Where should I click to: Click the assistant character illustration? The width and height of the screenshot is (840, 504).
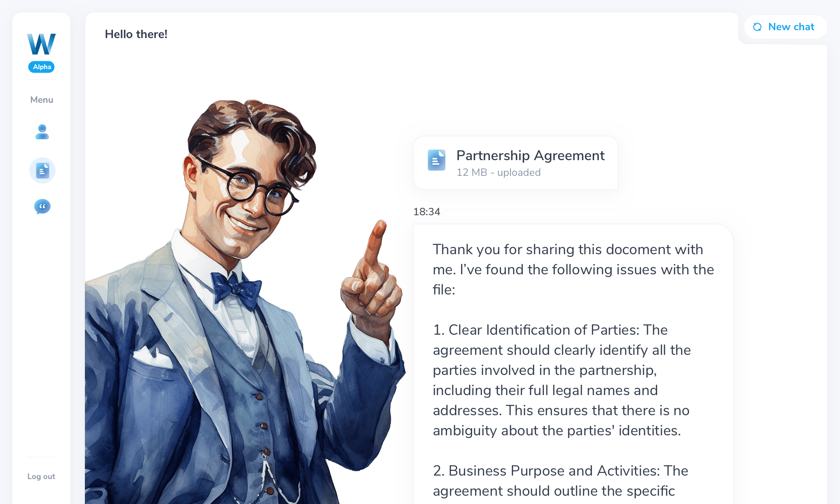pyautogui.click(x=244, y=302)
